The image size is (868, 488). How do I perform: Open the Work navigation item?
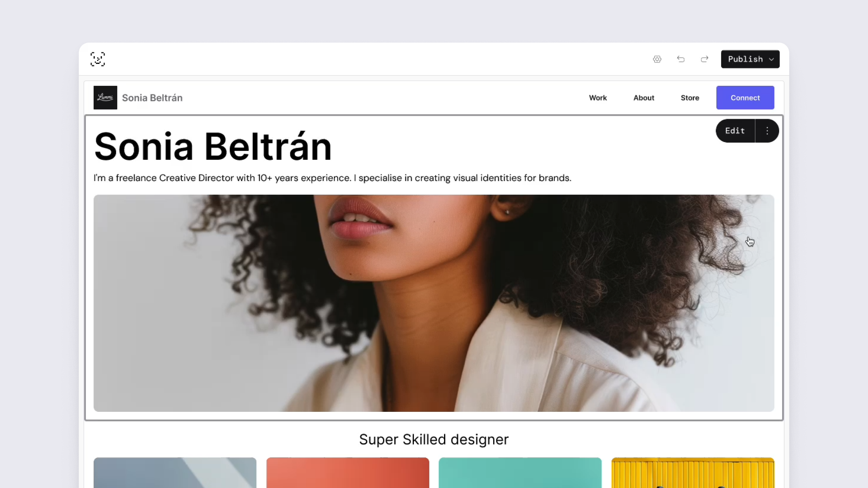pos(598,98)
